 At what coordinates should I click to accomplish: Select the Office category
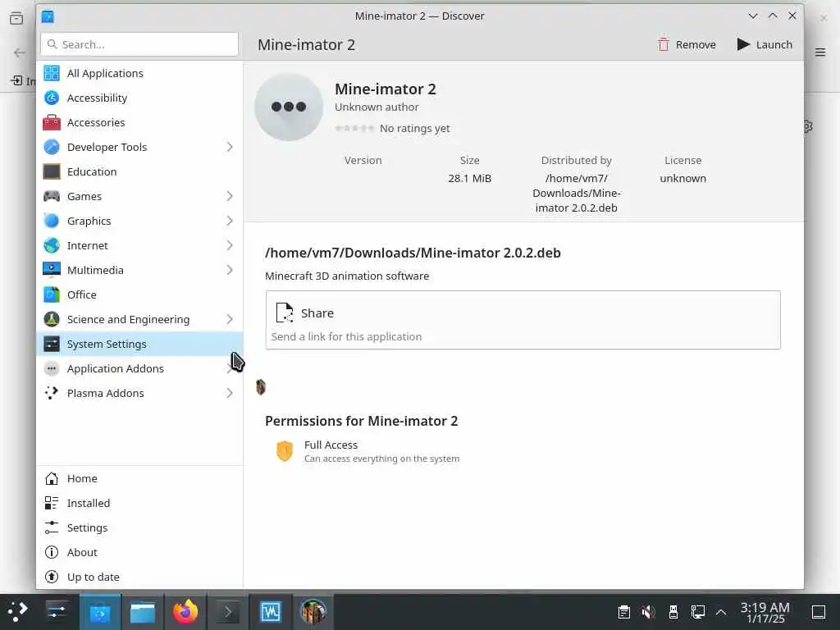[139, 295]
